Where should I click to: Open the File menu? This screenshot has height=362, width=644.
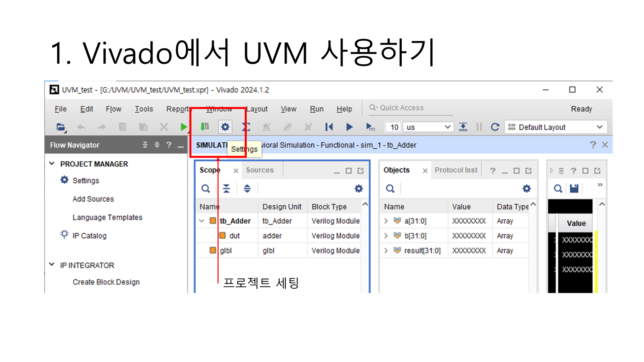click(x=61, y=109)
